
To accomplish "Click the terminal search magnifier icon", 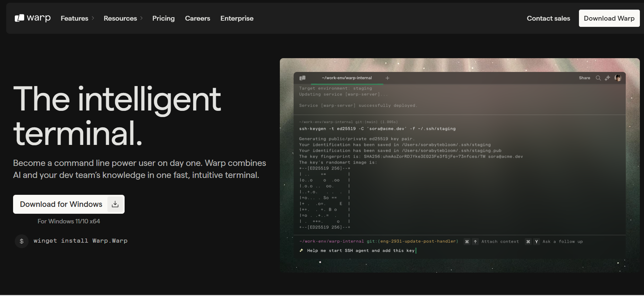I will (x=598, y=78).
